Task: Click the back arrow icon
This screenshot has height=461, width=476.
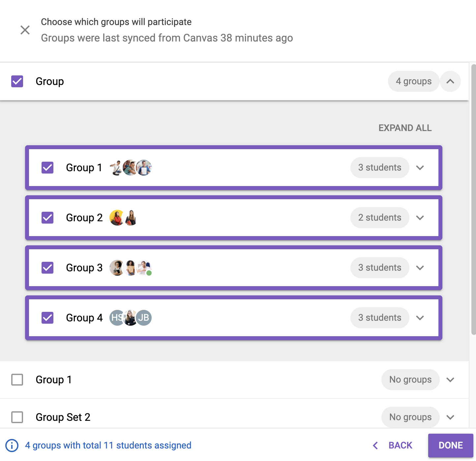Action: [375, 446]
